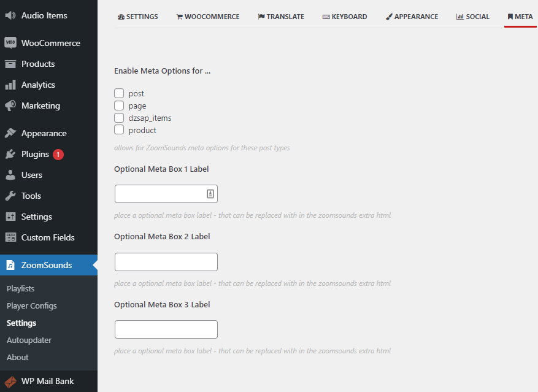The image size is (538, 392).
Task: Click the autofill icon in Meta Box 1 field
Action: point(210,194)
